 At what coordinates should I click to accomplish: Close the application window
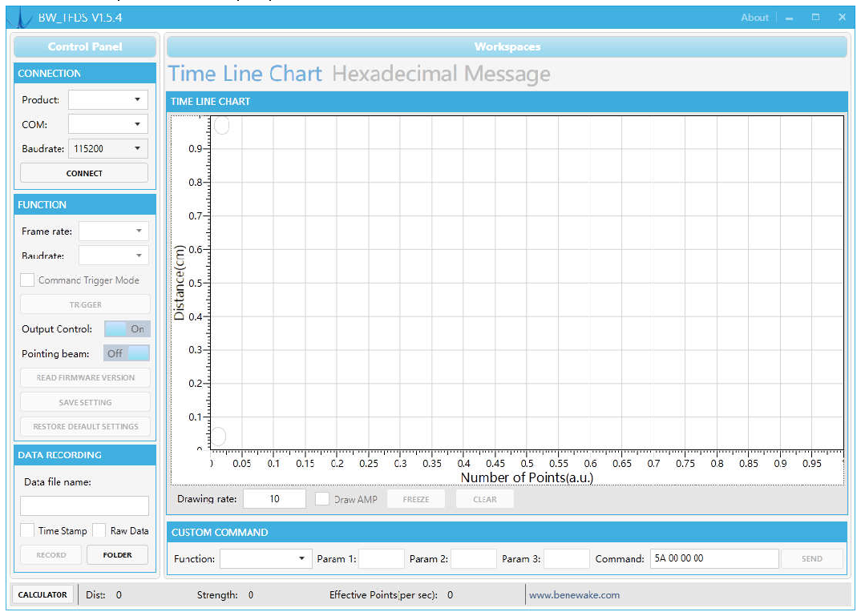coord(842,18)
